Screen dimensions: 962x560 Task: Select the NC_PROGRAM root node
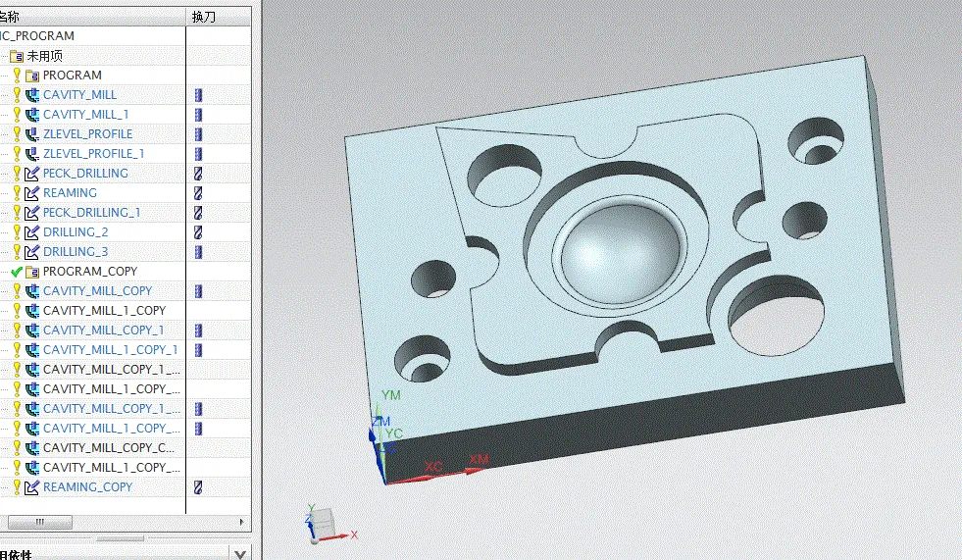point(37,36)
